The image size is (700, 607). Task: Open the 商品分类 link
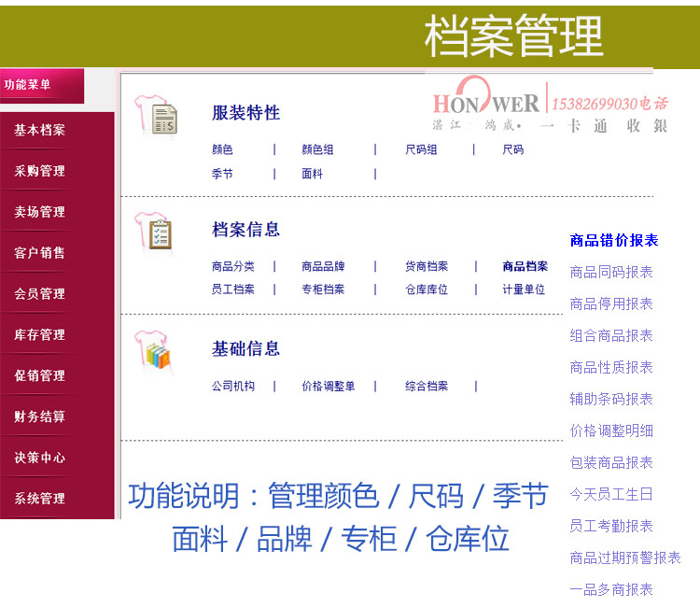click(232, 266)
